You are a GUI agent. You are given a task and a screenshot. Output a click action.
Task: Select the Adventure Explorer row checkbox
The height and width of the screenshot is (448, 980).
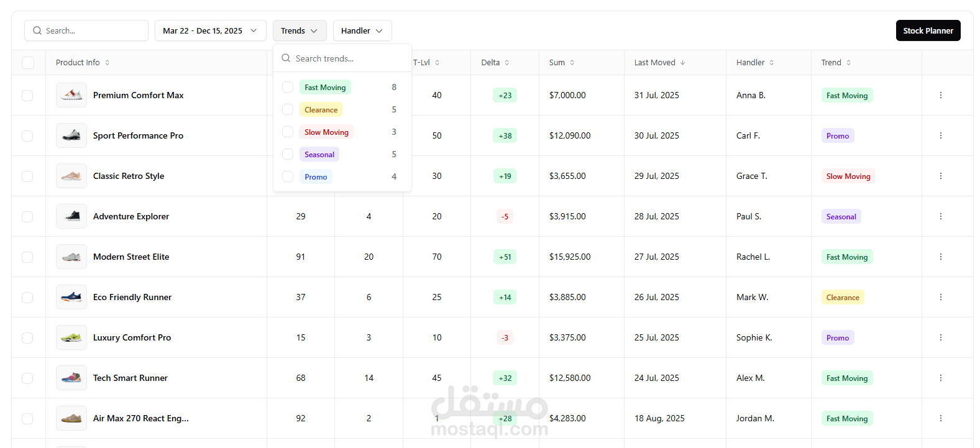tap(27, 216)
